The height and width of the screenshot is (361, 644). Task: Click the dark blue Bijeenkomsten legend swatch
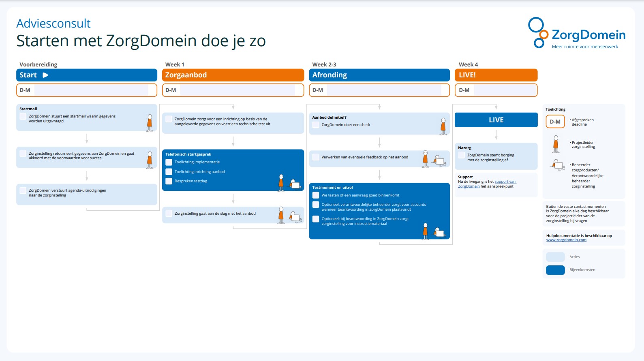555,270
